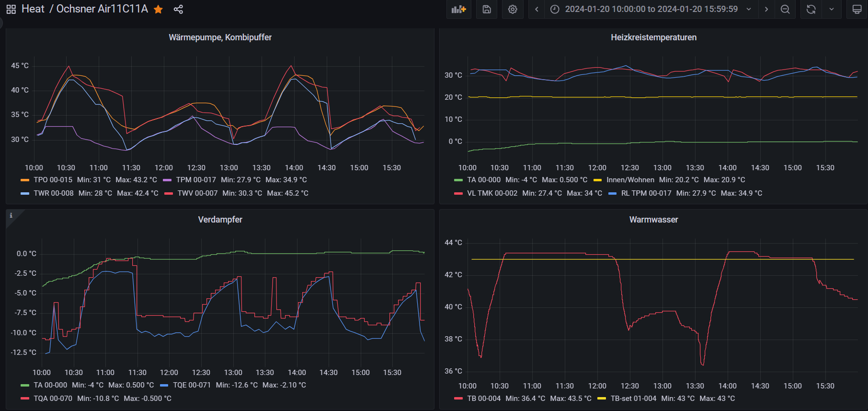
Task: Open Heizkreistemperaturen panel title menu
Action: click(653, 37)
